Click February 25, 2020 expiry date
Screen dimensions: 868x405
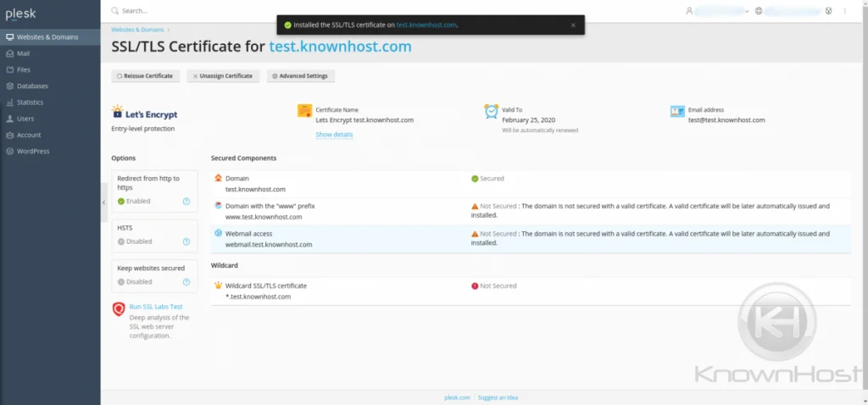(528, 119)
